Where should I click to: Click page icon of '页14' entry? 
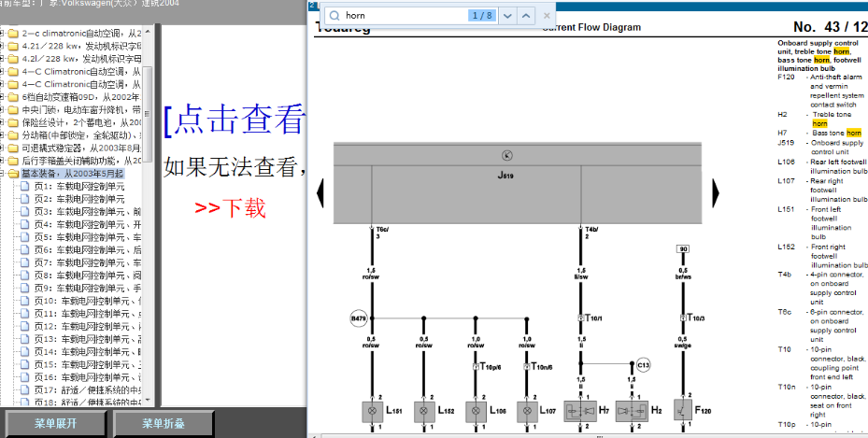[25, 352]
